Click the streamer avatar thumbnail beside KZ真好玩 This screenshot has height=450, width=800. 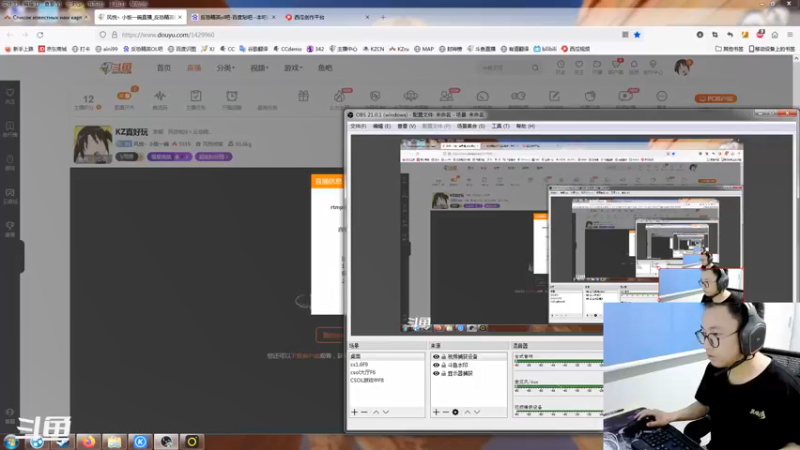click(x=92, y=144)
